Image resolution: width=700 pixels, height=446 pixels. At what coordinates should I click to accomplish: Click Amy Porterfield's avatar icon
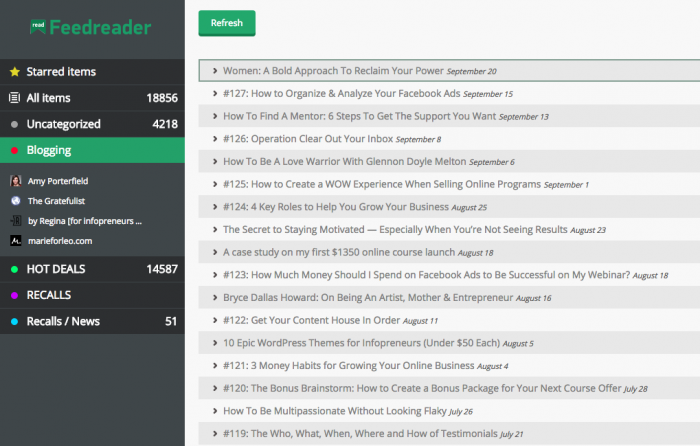(x=16, y=181)
